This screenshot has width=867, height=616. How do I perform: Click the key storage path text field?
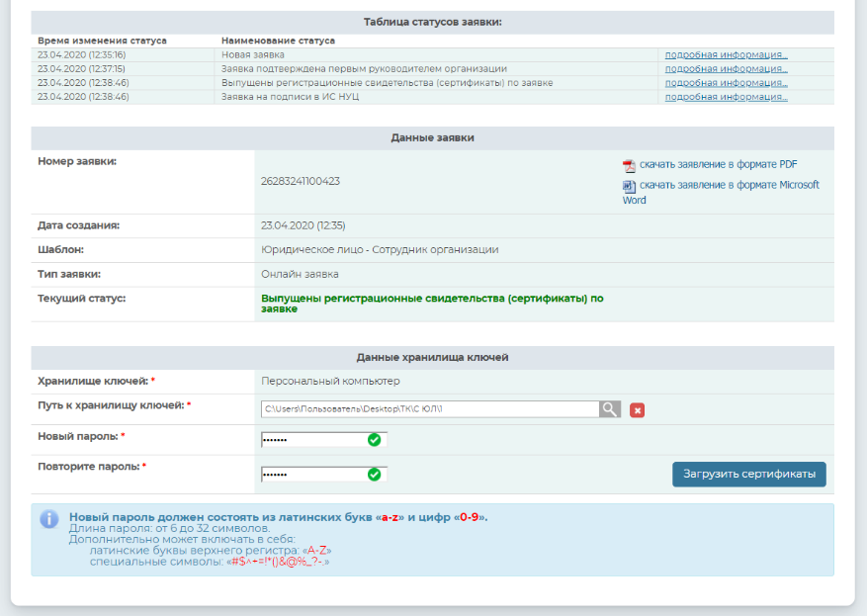pyautogui.click(x=429, y=409)
